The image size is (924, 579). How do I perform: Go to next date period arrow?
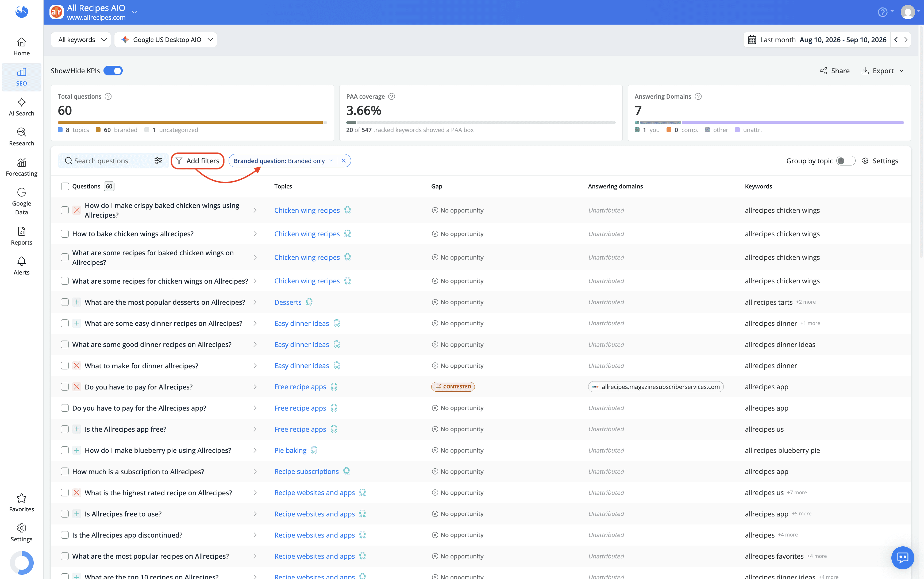(906, 40)
